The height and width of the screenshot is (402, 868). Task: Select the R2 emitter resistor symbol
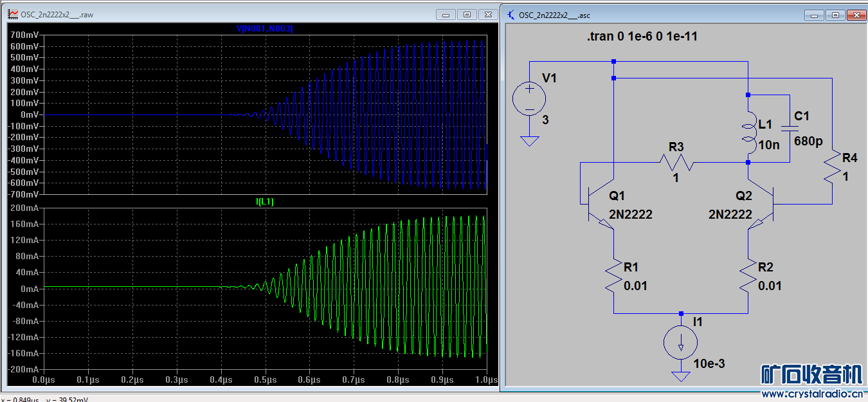point(748,277)
